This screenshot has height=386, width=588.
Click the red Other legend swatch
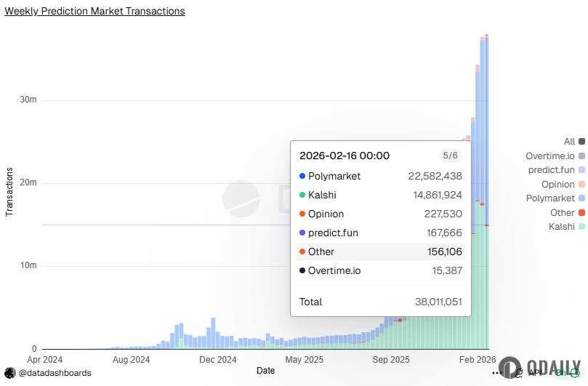581,213
